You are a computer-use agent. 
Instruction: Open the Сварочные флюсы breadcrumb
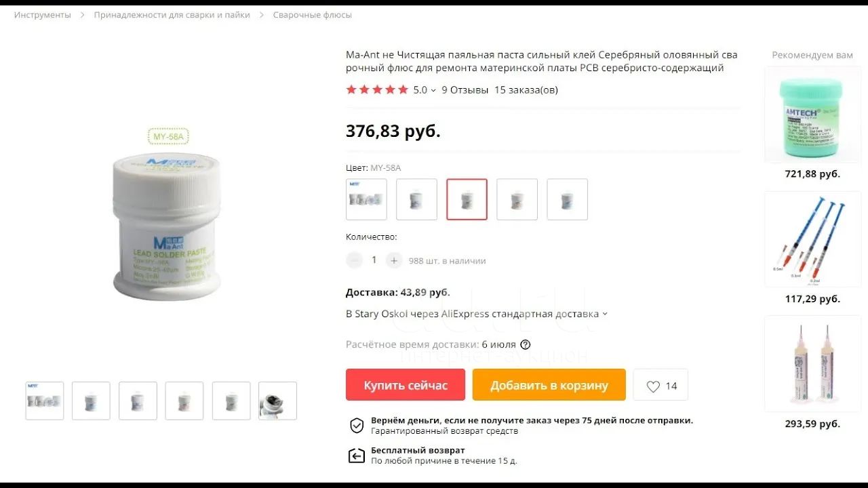point(312,15)
